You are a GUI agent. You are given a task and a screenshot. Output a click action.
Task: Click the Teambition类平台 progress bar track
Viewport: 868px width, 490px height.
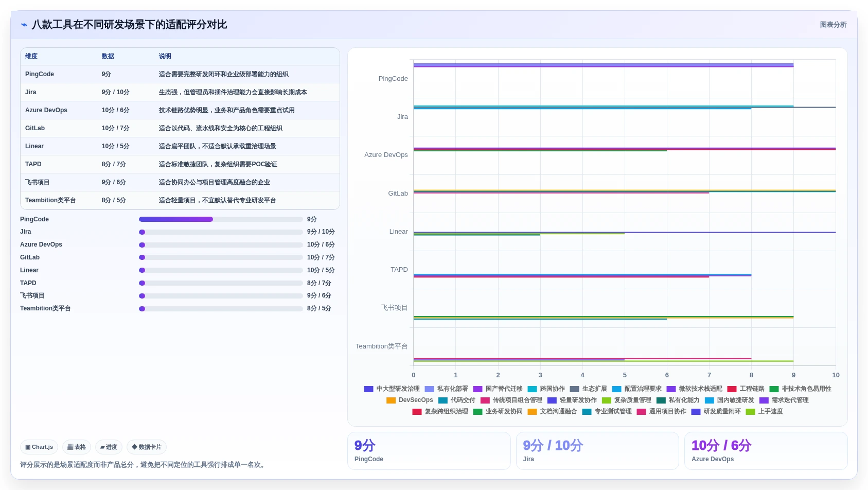tap(221, 309)
